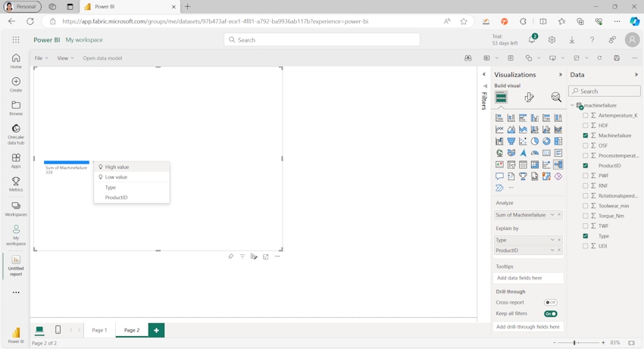This screenshot has height=349, width=644.
Task: Uncheck the ProductID field
Action: 586,166
